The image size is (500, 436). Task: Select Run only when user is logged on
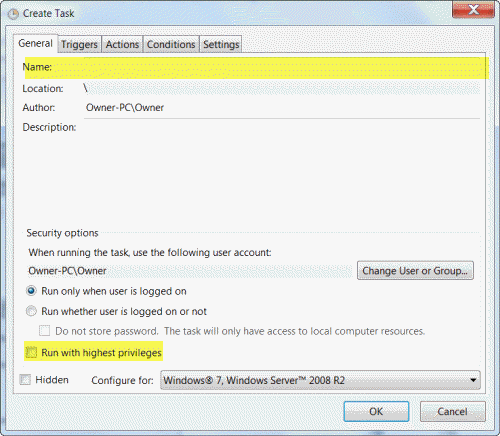(x=31, y=291)
